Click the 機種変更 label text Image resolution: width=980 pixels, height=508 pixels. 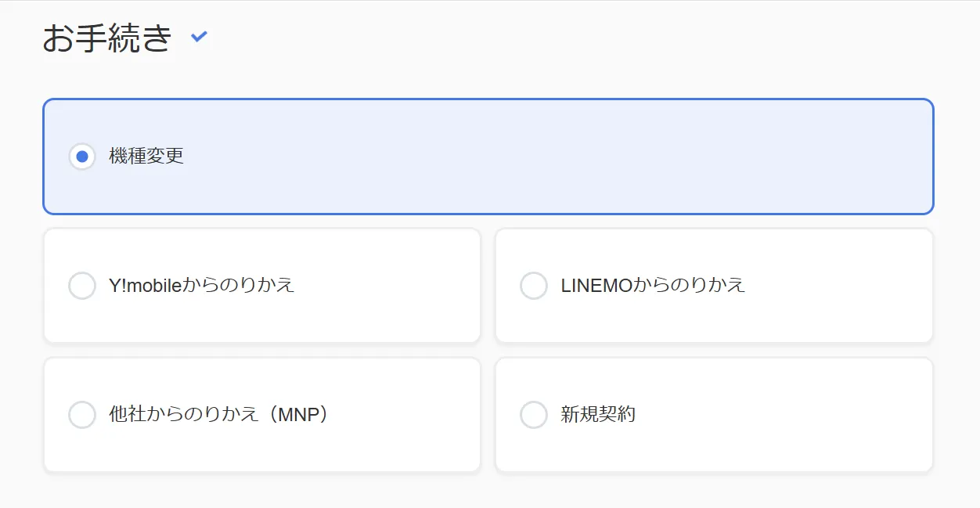tap(146, 156)
